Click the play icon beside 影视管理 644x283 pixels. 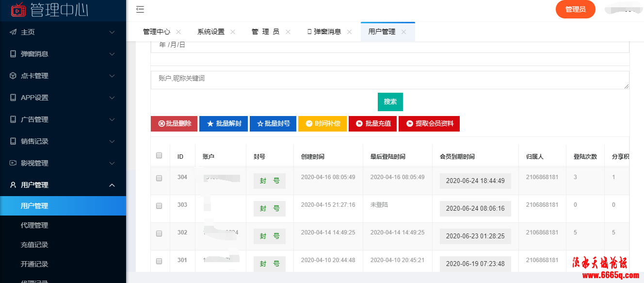(x=13, y=163)
